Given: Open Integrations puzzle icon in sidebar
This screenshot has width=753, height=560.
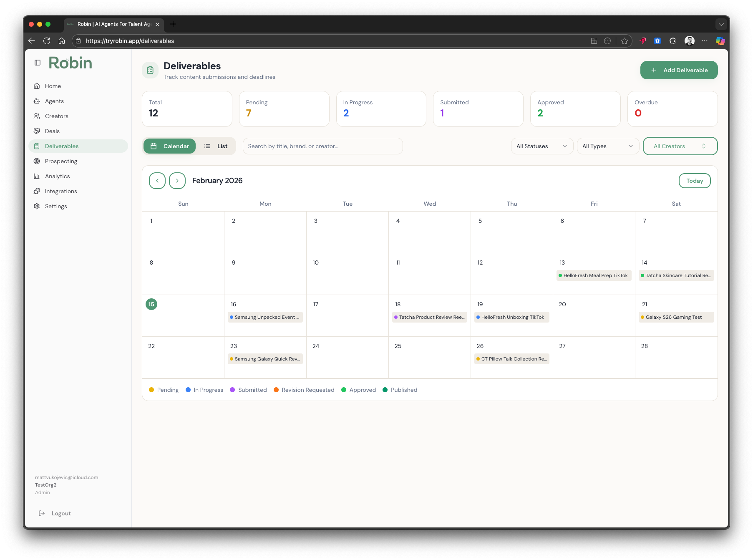Looking at the screenshot, I should (x=37, y=191).
